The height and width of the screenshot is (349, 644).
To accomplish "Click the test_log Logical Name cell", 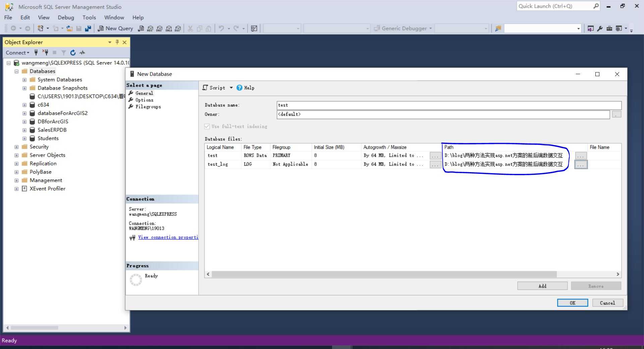I will (x=223, y=164).
